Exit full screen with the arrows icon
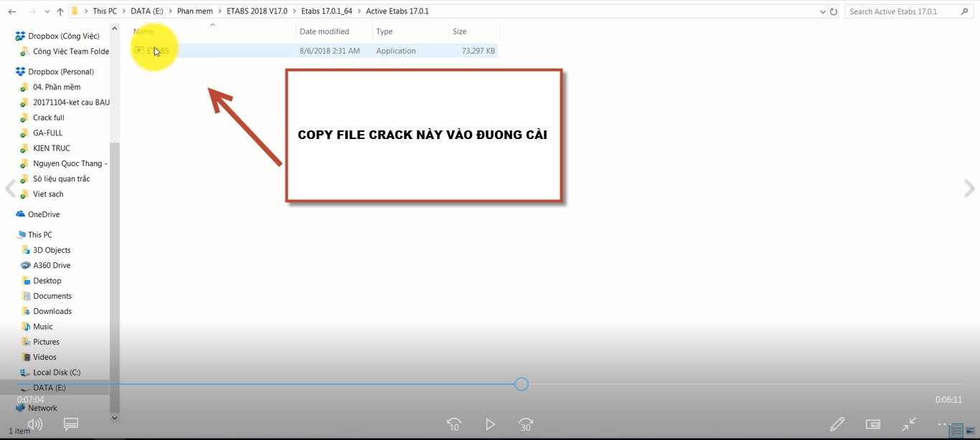This screenshot has height=440, width=980. coord(909,424)
